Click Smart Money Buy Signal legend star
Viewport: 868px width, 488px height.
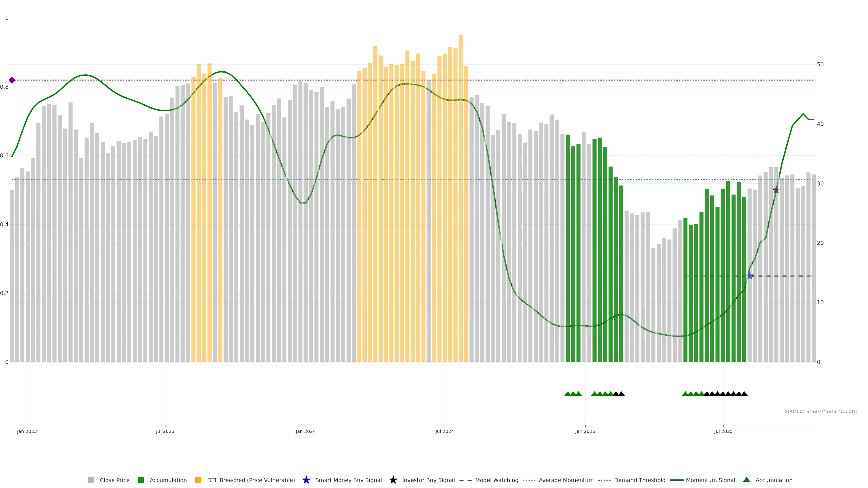306,480
